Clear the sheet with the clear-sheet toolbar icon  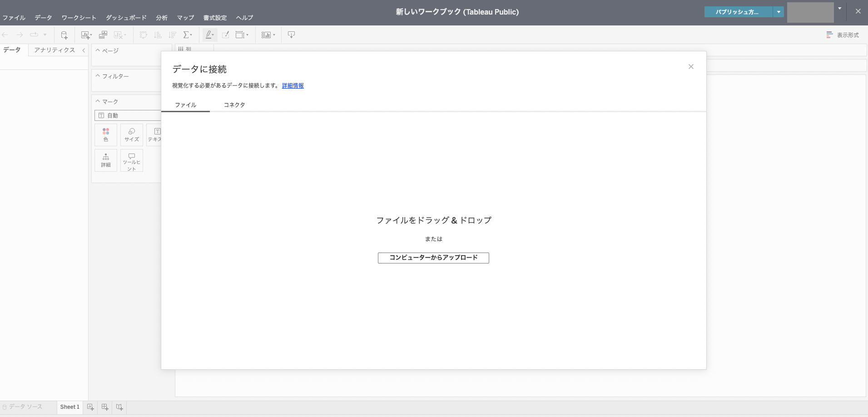click(x=119, y=35)
